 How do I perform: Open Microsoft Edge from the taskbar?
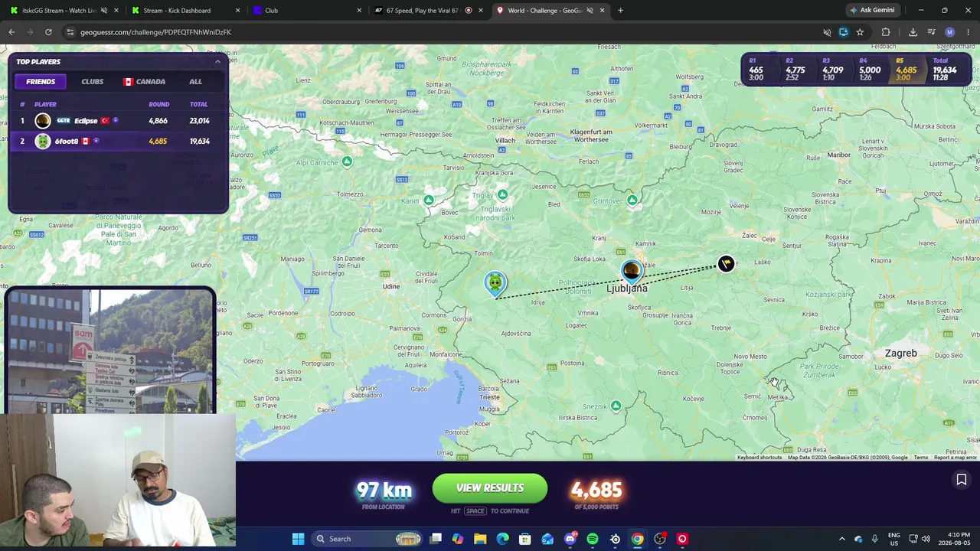pos(502,539)
